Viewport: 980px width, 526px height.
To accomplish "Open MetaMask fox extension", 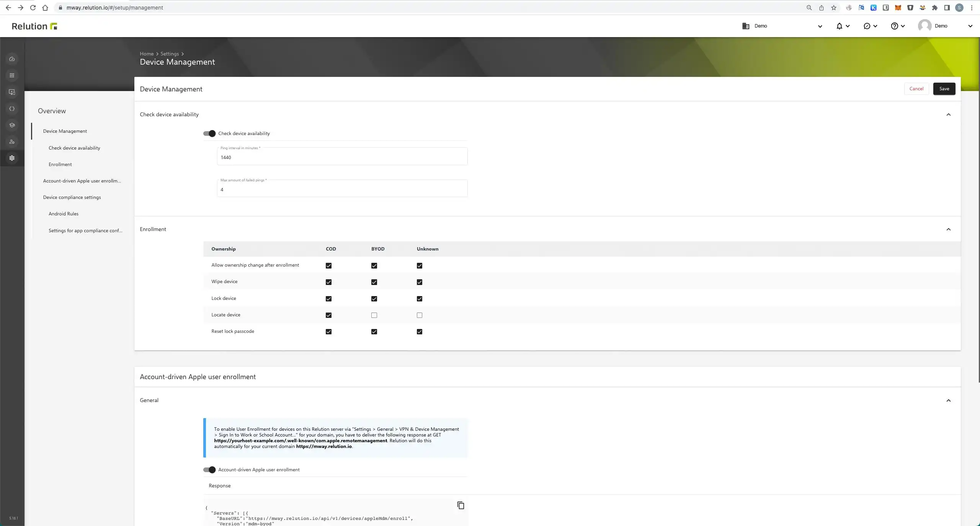I will click(x=898, y=8).
